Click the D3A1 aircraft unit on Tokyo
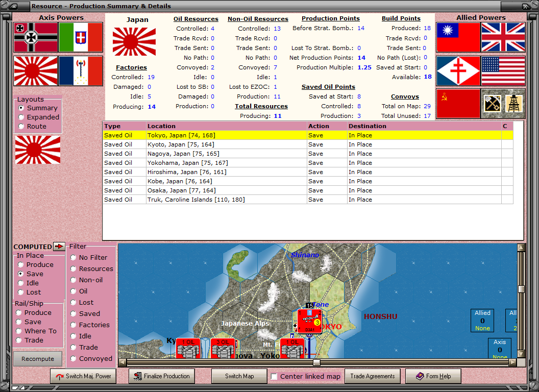 [309, 321]
